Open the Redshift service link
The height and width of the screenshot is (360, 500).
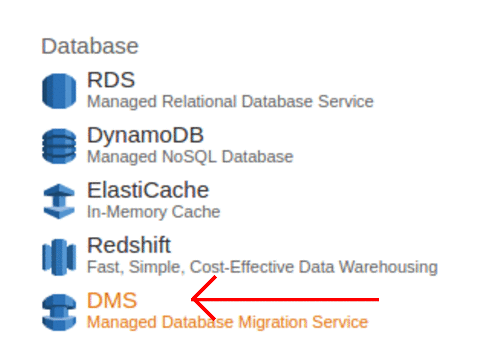tap(129, 245)
